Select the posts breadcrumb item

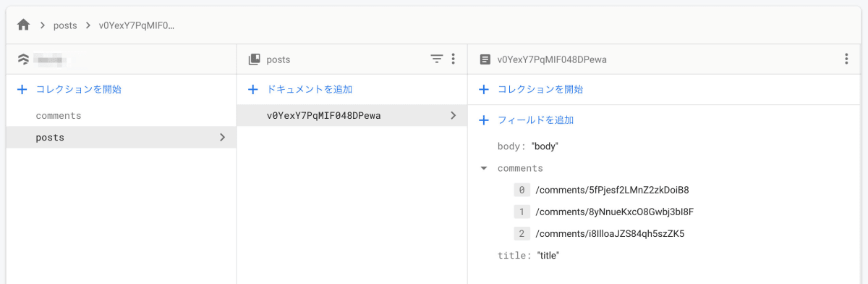coord(65,25)
